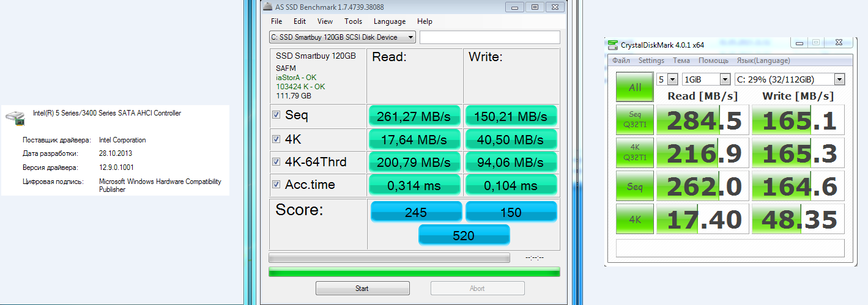Viewport: 868px width, 305px height.
Task: Click the empty text field beside drive dropdown
Action: pos(490,37)
